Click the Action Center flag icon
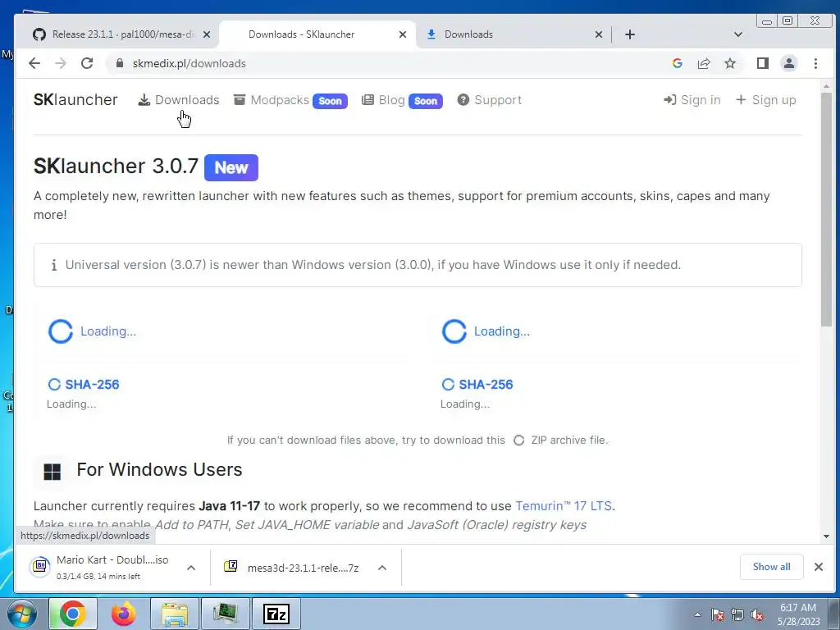This screenshot has height=630, width=840. point(718,614)
